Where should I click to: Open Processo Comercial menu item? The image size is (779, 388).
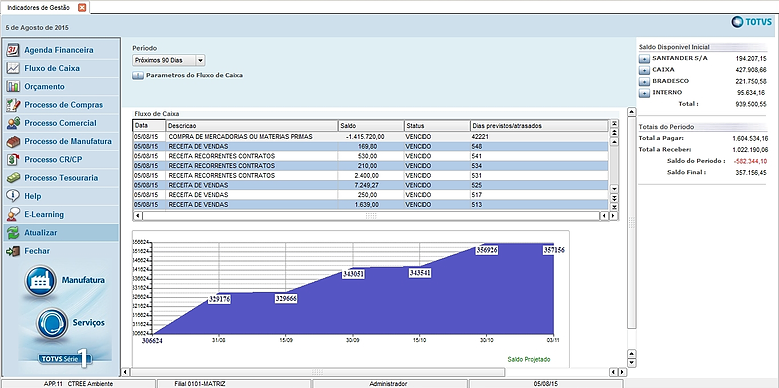click(x=61, y=123)
